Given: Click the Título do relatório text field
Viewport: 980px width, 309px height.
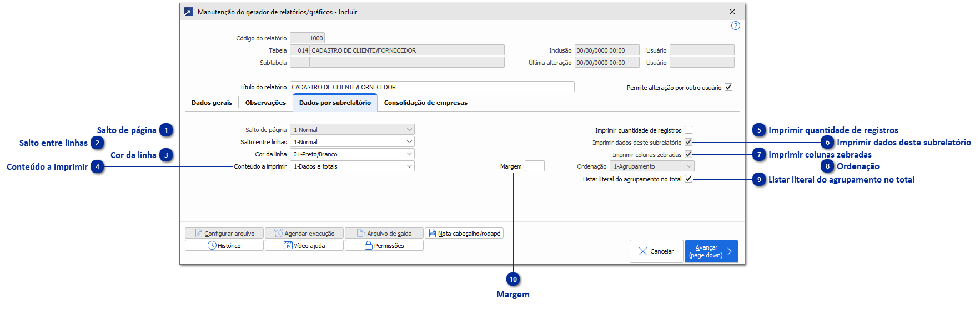Looking at the screenshot, I should pos(432,87).
